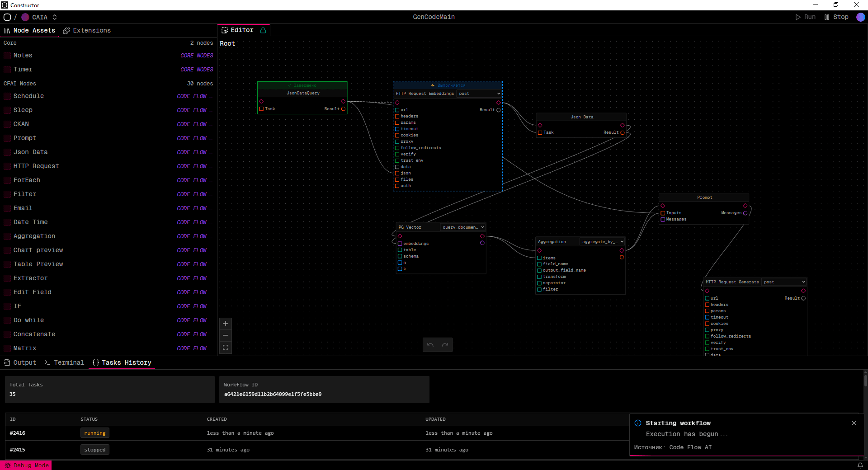
Task: Toggle the url port on HTTP Request Embeddings
Action: 397,110
